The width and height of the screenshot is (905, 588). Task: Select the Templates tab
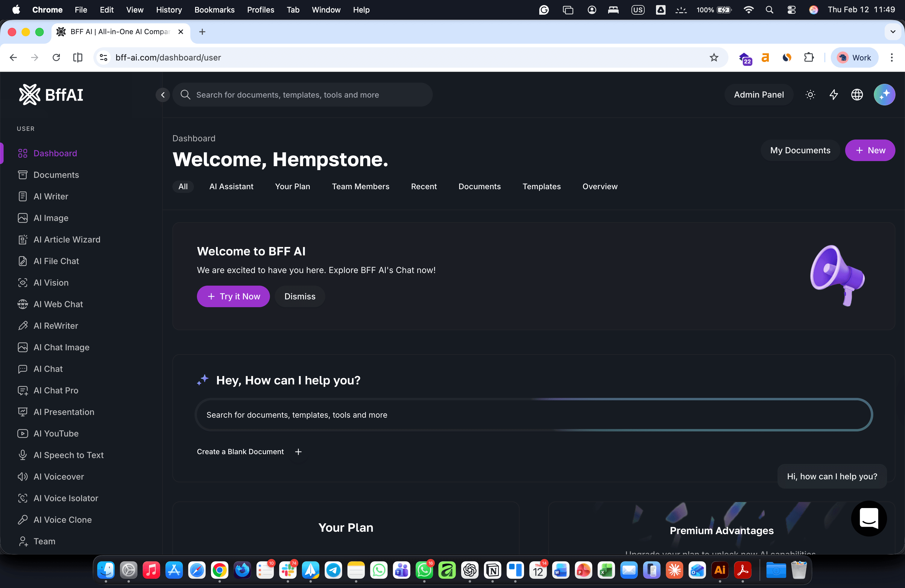541,186
